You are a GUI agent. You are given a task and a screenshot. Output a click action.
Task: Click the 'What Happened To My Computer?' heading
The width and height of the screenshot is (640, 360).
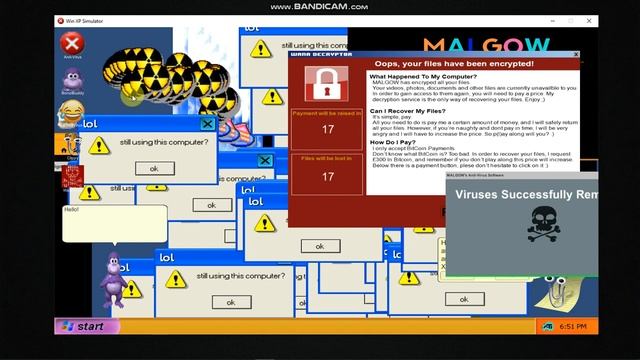point(423,76)
